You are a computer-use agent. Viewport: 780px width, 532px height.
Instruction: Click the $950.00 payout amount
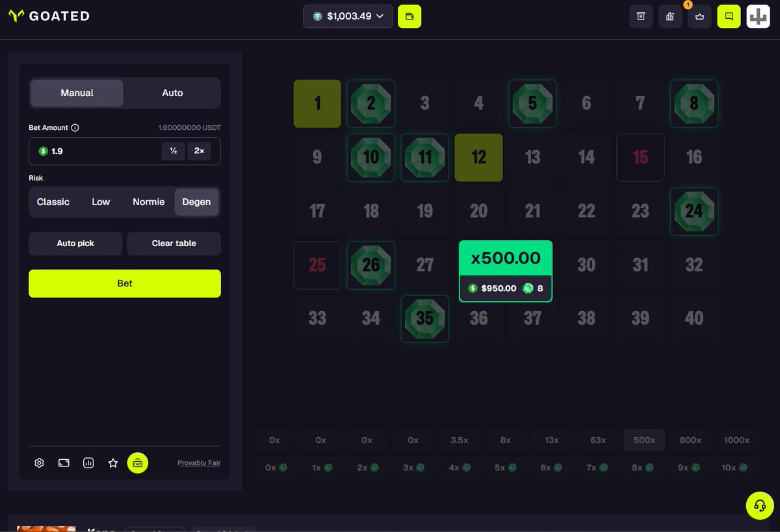[x=499, y=288]
